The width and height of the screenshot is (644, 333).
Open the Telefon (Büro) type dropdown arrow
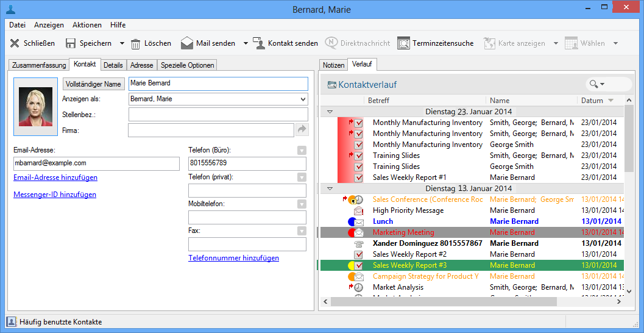coord(302,151)
